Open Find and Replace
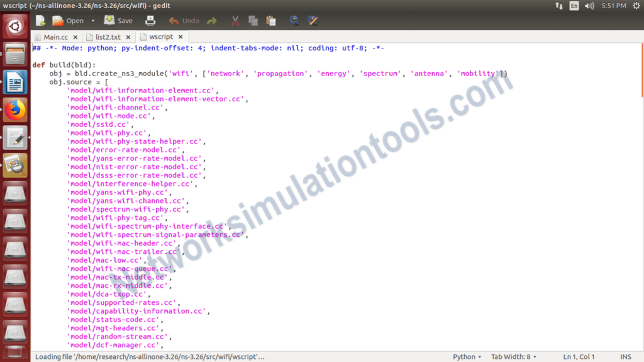This screenshot has height=362, width=644. (x=312, y=20)
